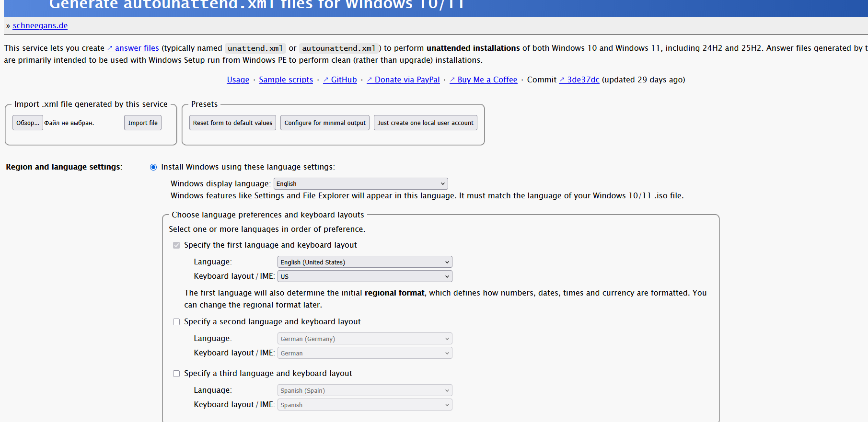
Task: Open second Keyboard layout dropdown showing German
Action: click(x=365, y=353)
